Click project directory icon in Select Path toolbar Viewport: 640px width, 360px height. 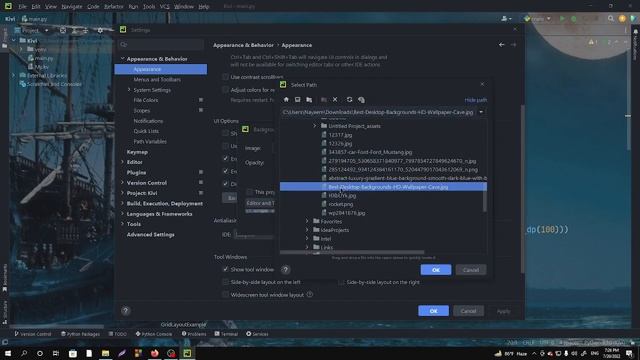(309, 100)
